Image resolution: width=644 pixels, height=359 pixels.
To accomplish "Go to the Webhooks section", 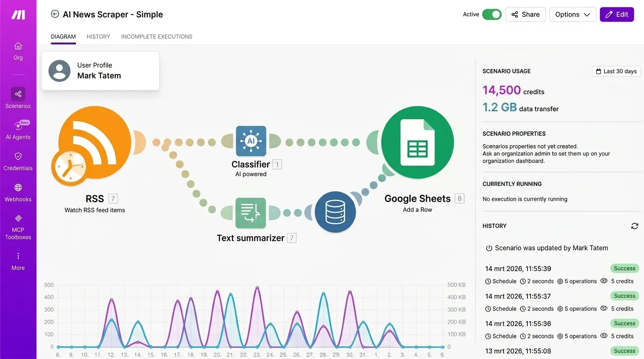I will (x=18, y=191).
